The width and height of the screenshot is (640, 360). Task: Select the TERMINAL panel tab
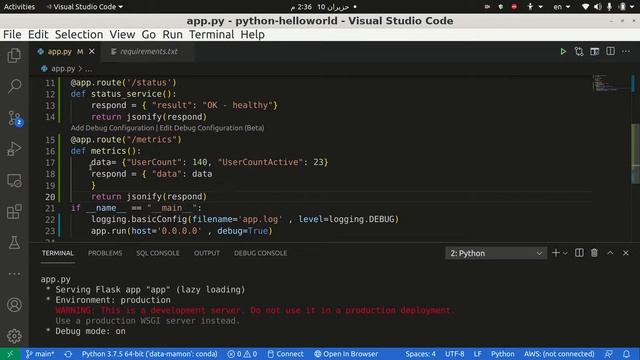58,253
